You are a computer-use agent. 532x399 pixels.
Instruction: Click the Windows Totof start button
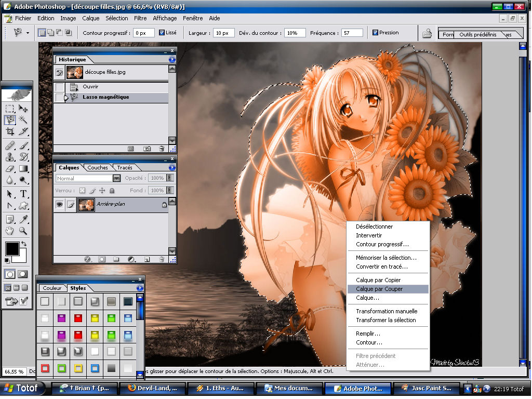(x=23, y=388)
